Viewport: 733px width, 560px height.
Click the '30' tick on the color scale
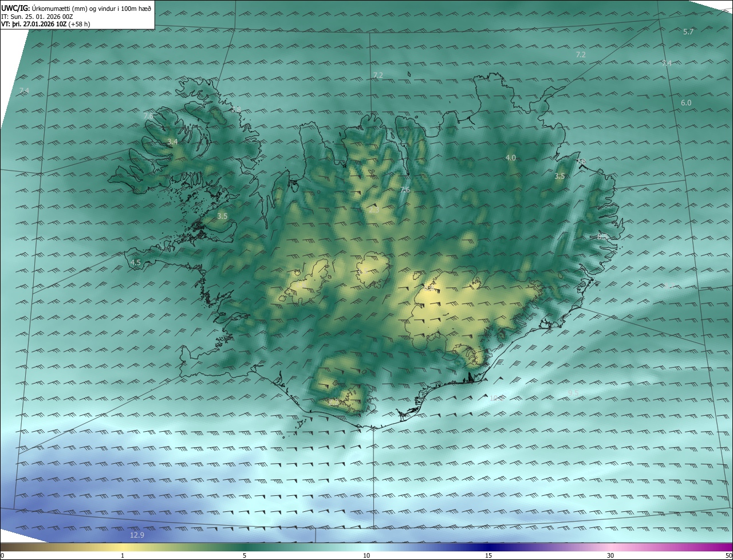pyautogui.click(x=610, y=555)
